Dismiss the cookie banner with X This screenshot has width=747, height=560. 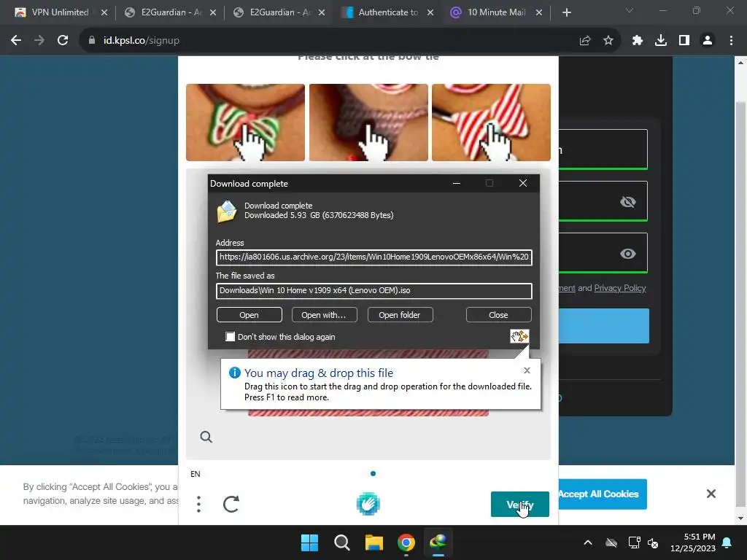[711, 494]
